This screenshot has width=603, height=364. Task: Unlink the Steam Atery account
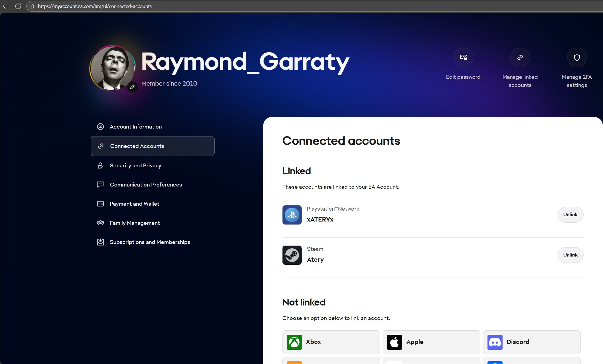pyautogui.click(x=570, y=255)
